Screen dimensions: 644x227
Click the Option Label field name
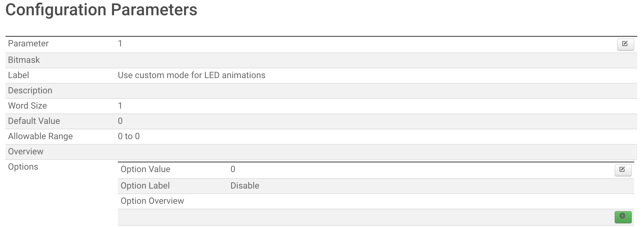[145, 186]
